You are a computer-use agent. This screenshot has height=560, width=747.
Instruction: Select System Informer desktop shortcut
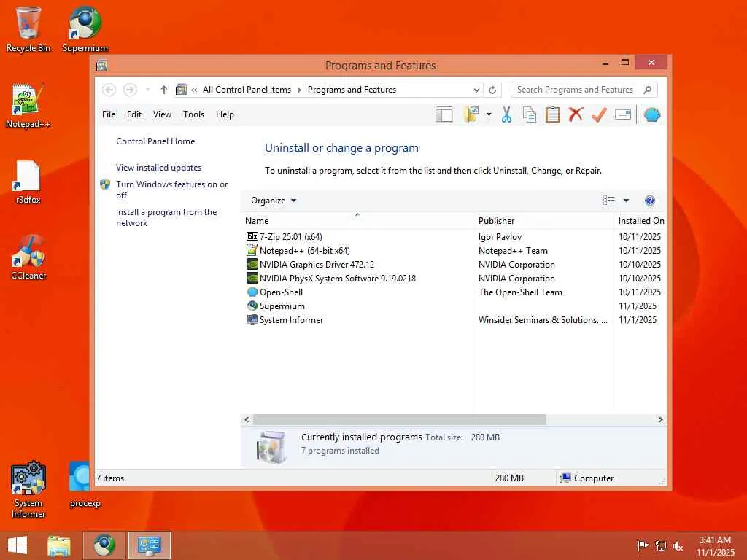point(28,489)
